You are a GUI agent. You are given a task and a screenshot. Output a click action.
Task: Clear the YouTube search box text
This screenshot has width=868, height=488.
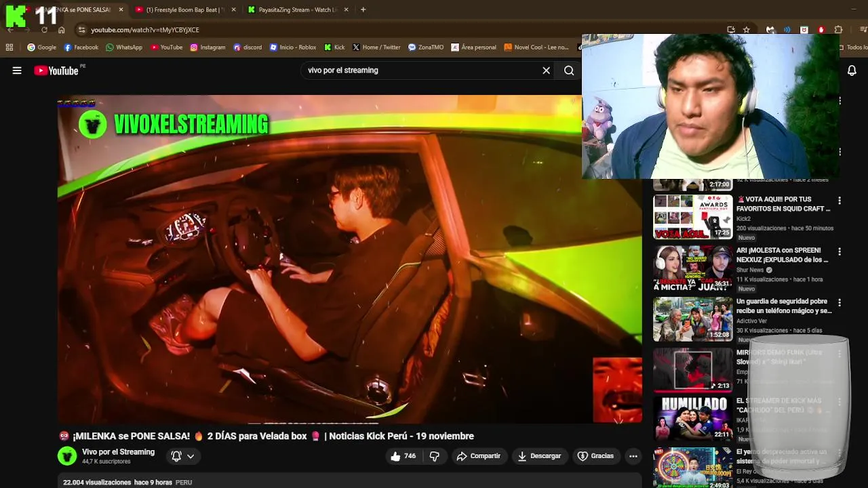click(546, 70)
